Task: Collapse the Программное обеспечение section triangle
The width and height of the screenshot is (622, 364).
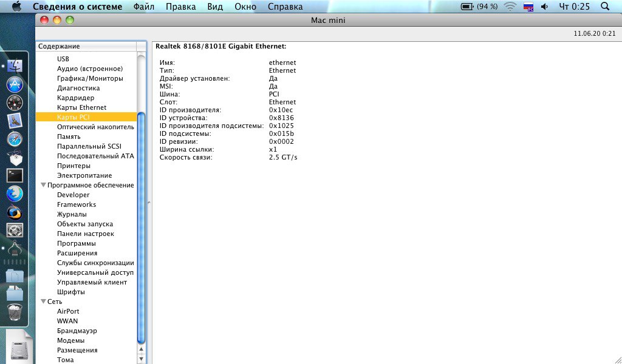Action: [x=43, y=185]
